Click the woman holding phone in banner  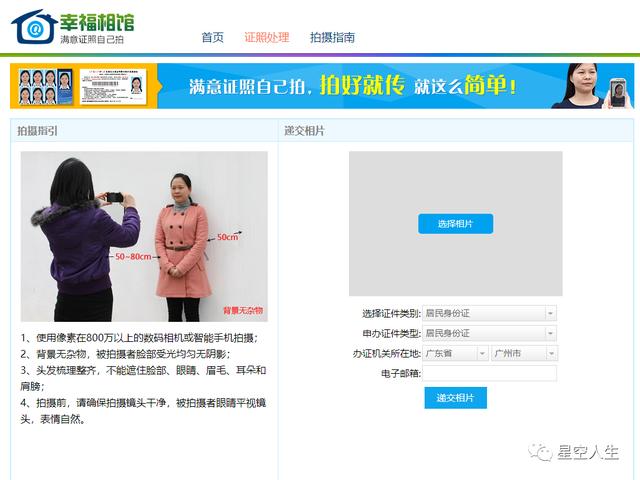596,87
